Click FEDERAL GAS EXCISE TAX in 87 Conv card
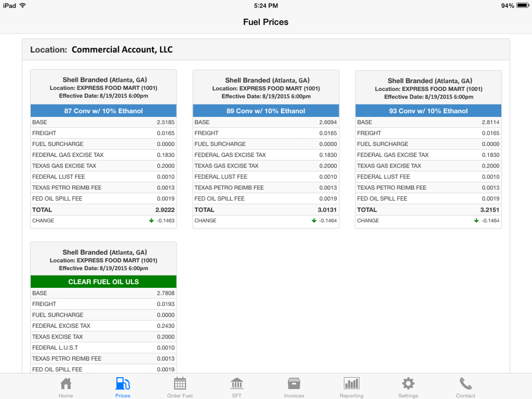The width and height of the screenshot is (532, 399). (x=68, y=155)
